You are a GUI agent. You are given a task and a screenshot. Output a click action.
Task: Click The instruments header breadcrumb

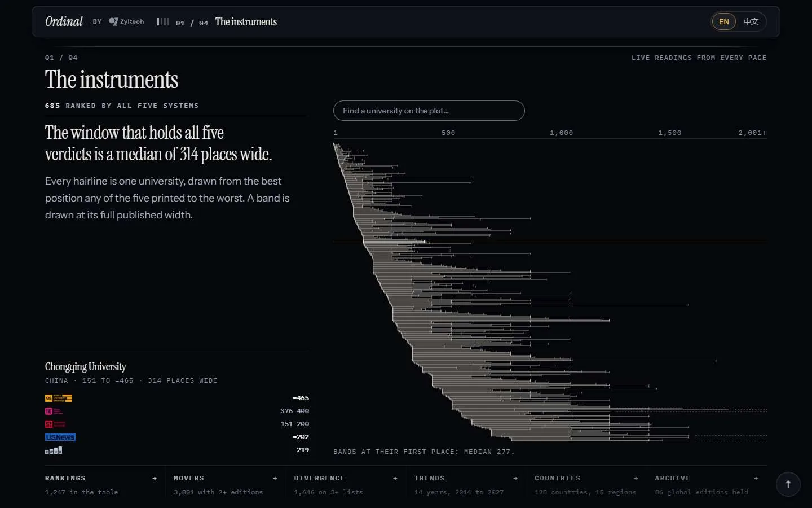point(246,21)
